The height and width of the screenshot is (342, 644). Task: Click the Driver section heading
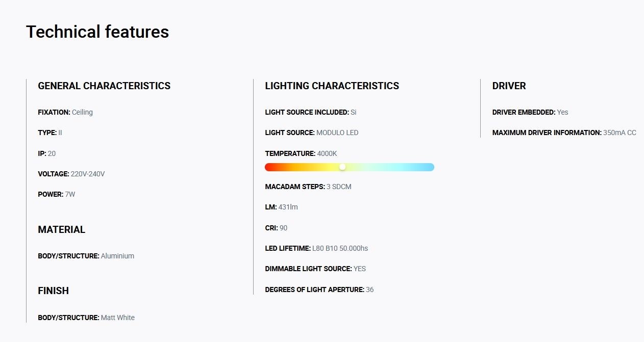509,86
